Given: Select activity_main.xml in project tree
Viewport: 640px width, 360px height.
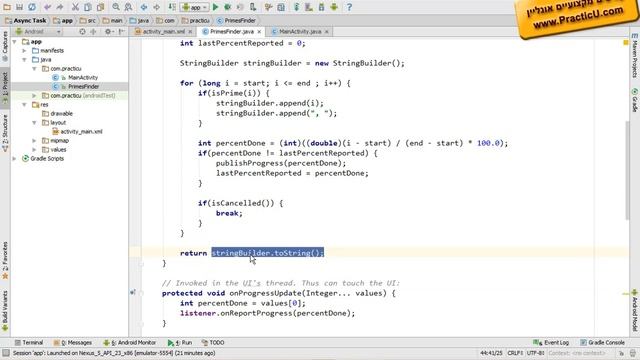Looking at the screenshot, I should coord(81,131).
